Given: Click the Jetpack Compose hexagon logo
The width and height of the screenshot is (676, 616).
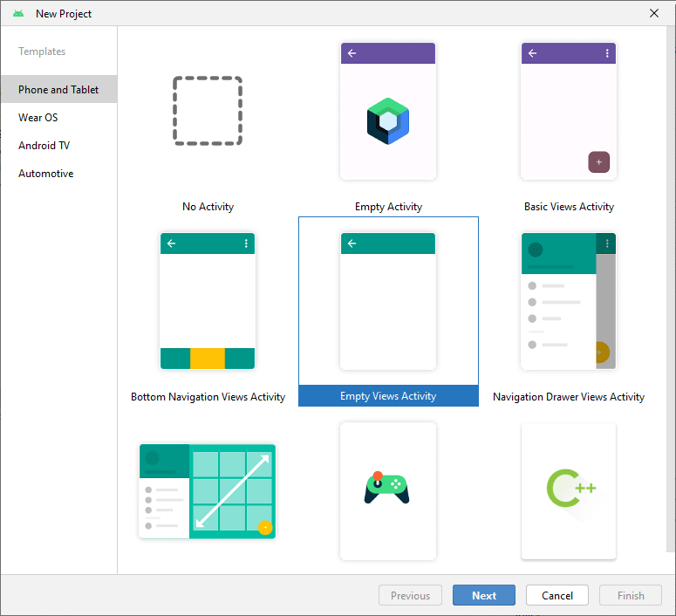Looking at the screenshot, I should (x=388, y=121).
